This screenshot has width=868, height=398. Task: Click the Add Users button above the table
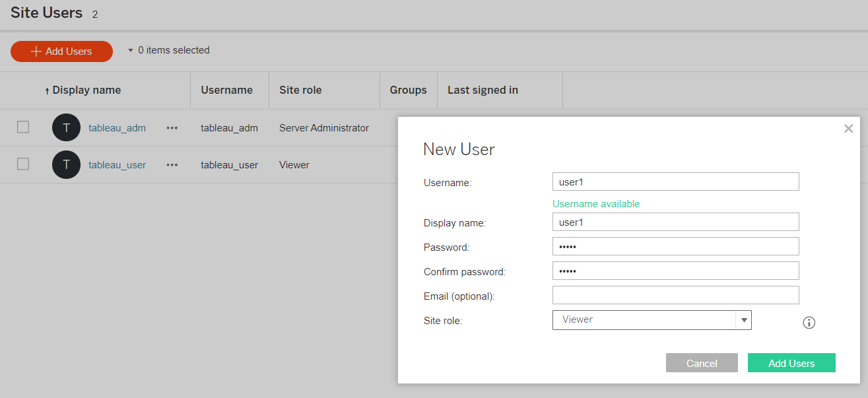pyautogui.click(x=61, y=51)
